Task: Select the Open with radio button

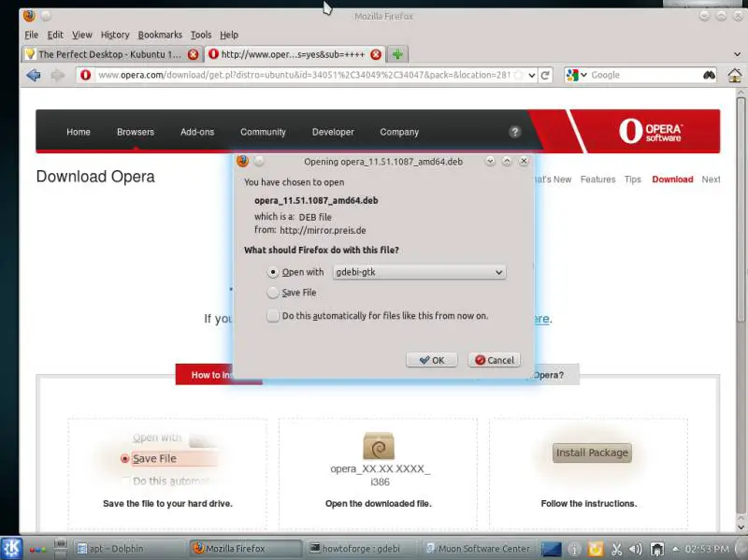Action: tap(272, 272)
